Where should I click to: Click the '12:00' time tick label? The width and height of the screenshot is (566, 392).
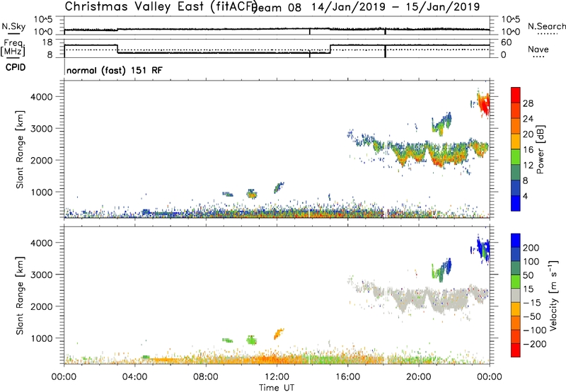tap(277, 377)
